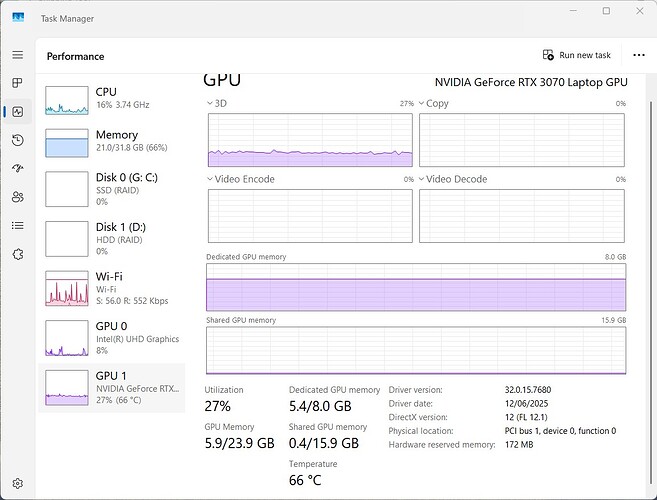Select Disk 1 (D:) entry
Image resolution: width=657 pixels, height=500 pixels.
tap(111, 238)
